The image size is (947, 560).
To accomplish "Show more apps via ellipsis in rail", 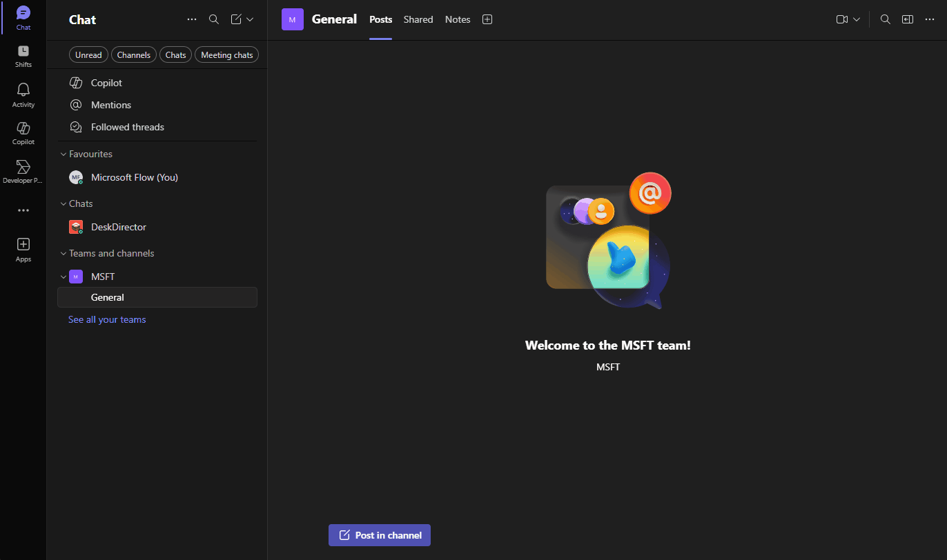I will (x=23, y=210).
